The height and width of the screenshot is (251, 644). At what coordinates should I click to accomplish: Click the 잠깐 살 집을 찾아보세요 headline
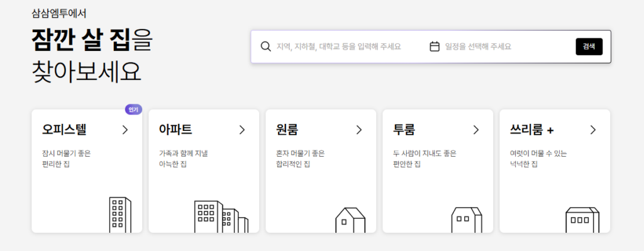pos(92,56)
